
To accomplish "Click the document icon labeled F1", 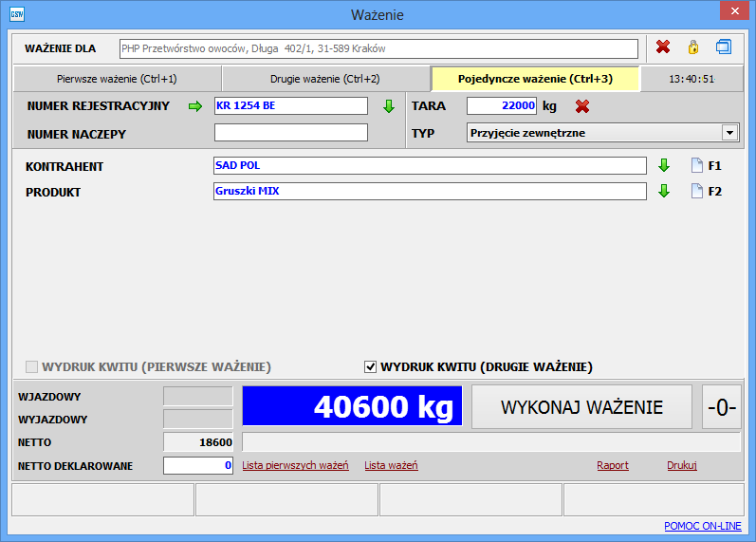I will pos(697,166).
